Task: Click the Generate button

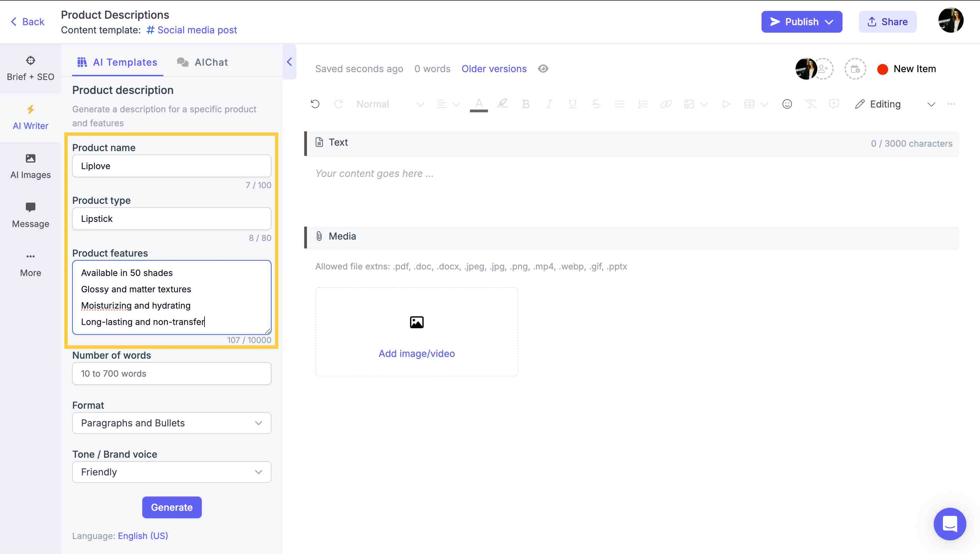Action: [171, 507]
